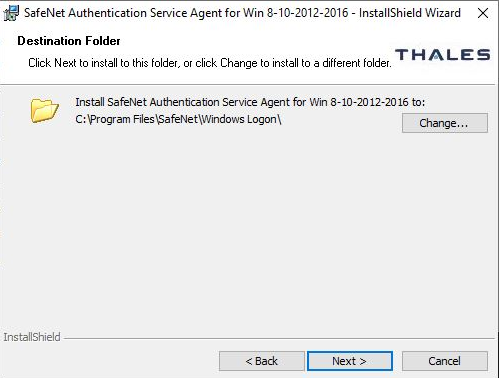The width and height of the screenshot is (499, 379).
Task: Click the 'Win 8-10-2012-2016' text in title bar
Action: 296,13
